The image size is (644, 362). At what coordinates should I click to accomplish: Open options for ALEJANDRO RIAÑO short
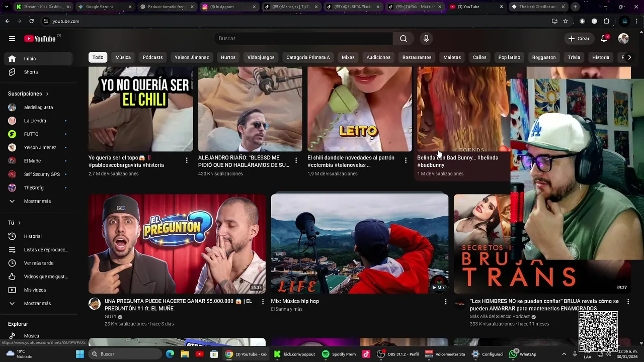pyautogui.click(x=296, y=160)
